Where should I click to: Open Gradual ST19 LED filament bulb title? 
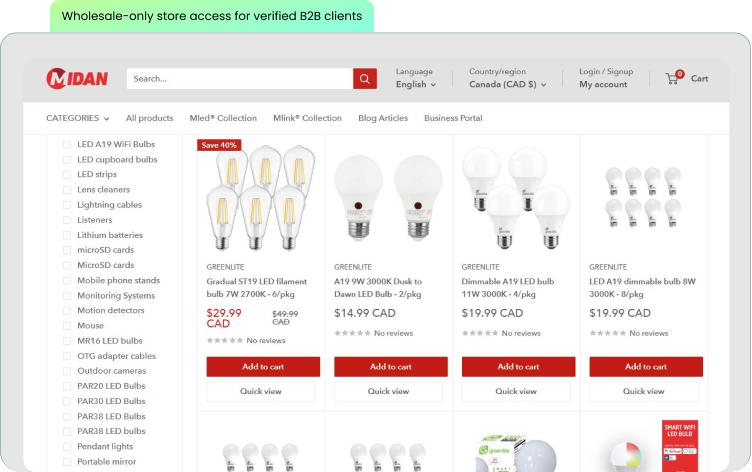(x=257, y=288)
